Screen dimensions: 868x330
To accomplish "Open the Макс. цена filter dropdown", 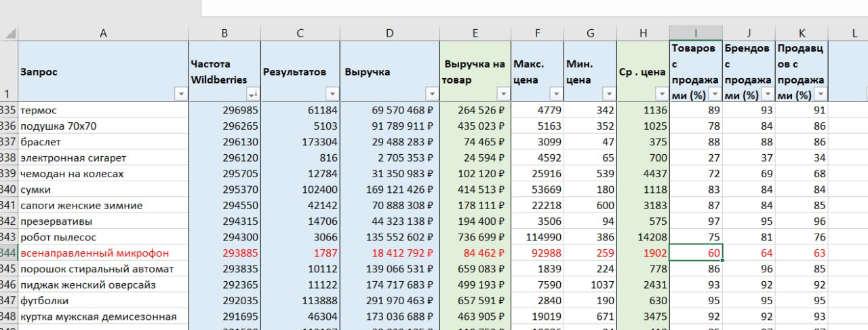I will [555, 94].
